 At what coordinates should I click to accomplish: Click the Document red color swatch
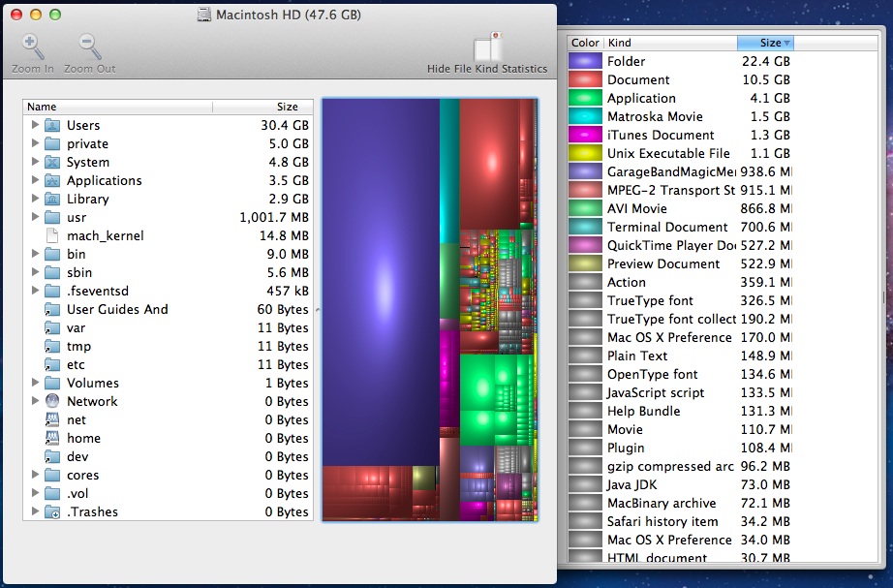click(585, 79)
